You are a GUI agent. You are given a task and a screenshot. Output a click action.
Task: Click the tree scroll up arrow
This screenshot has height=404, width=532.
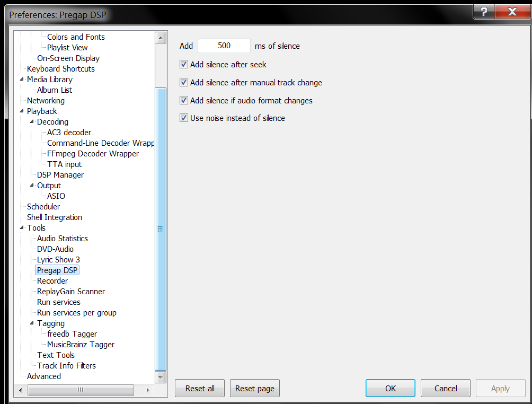coord(161,38)
